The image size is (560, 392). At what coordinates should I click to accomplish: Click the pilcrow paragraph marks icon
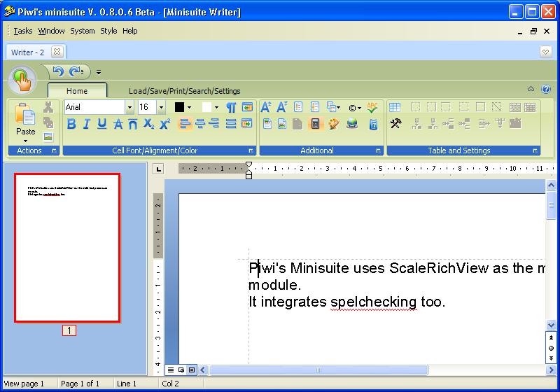coord(231,107)
